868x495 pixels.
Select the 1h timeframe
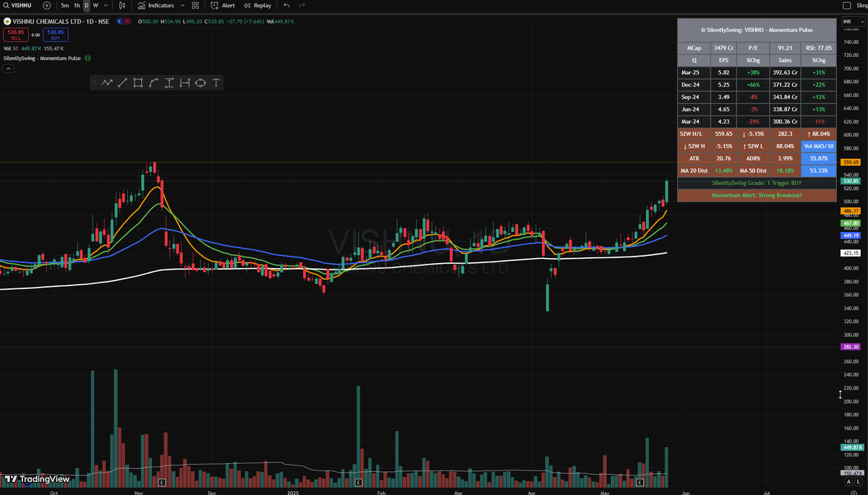coord(77,5)
